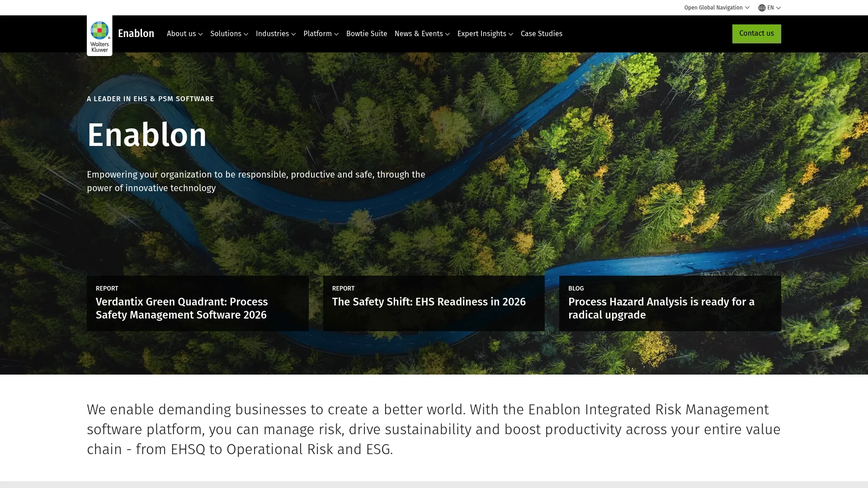Expand the Expert Insights menu

point(485,34)
